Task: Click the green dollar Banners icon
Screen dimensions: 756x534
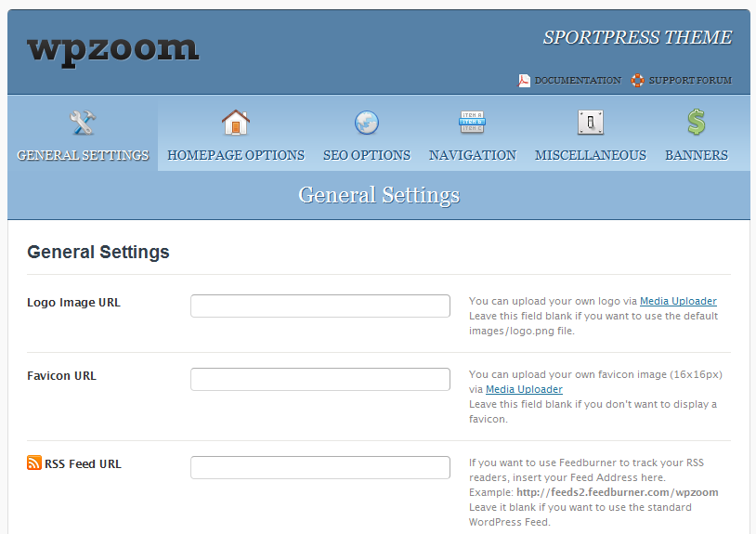Action: click(x=697, y=122)
